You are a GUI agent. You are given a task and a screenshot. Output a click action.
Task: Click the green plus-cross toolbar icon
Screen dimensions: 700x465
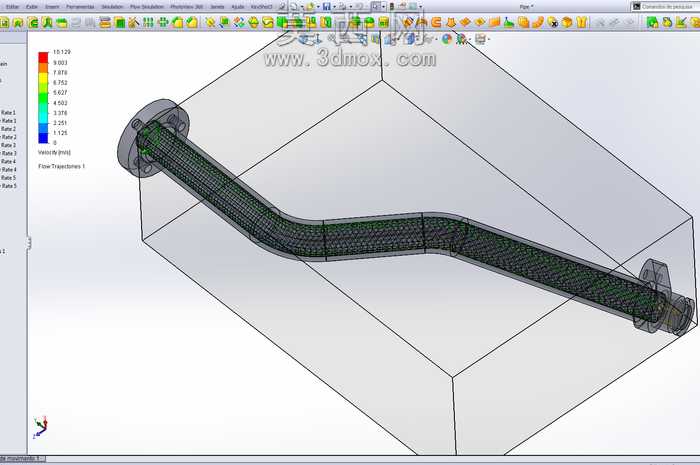[163, 22]
